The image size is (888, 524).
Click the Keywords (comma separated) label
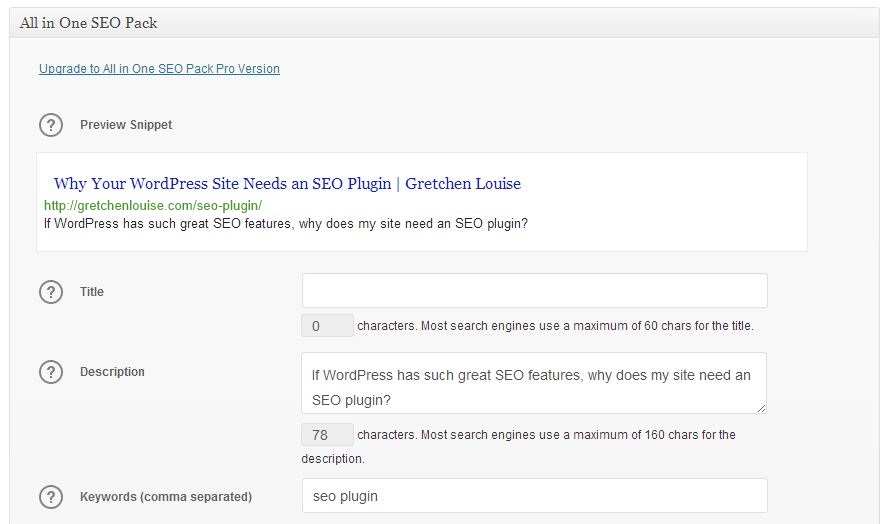coord(166,497)
